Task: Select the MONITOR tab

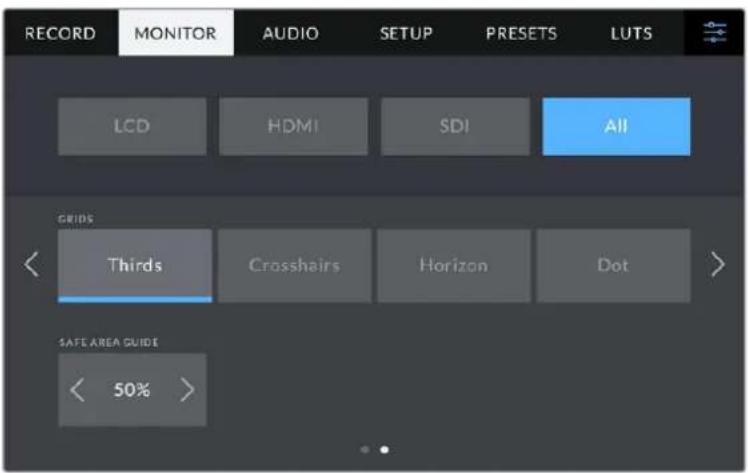Action: pos(176,33)
